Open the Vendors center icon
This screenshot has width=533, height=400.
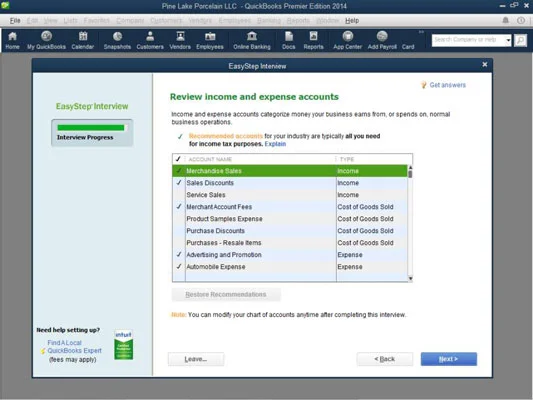180,40
